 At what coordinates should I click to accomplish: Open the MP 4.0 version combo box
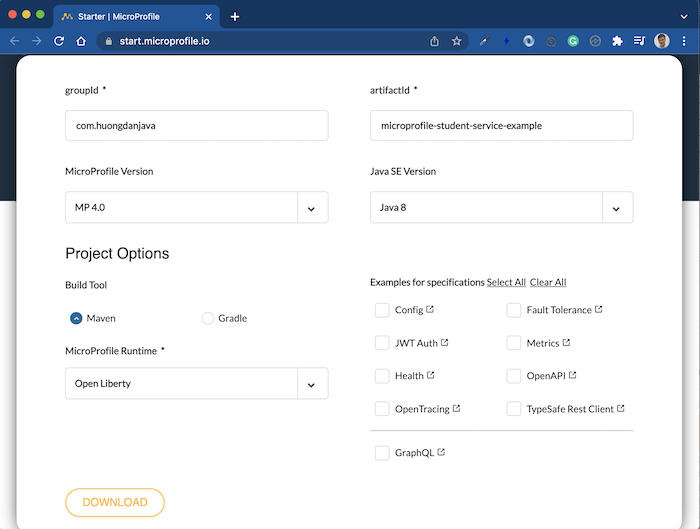pyautogui.click(x=197, y=207)
